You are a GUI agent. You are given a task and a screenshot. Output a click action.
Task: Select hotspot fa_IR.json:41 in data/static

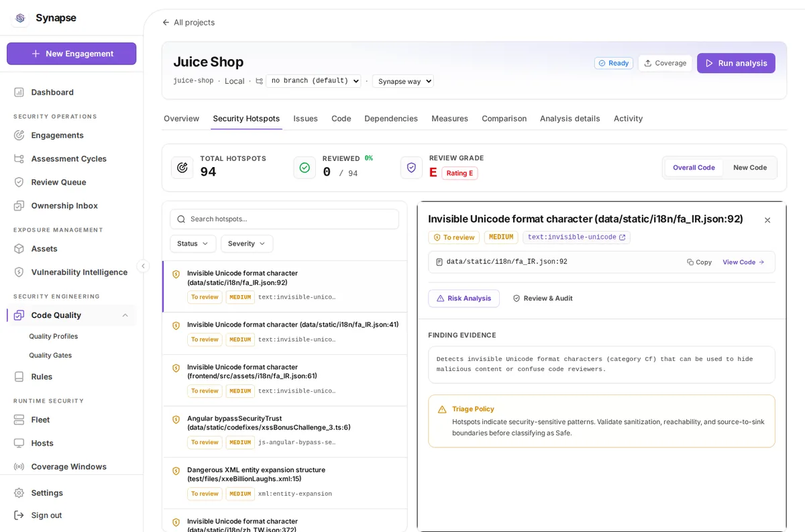point(284,333)
